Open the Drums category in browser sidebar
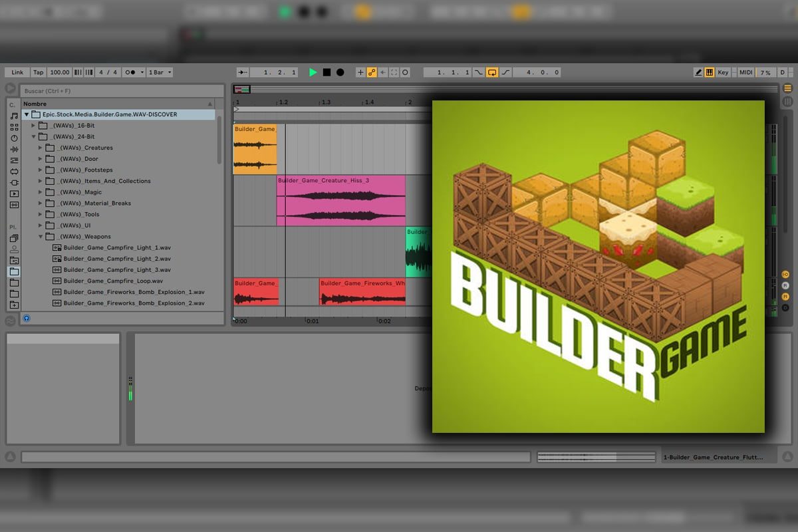 (14, 127)
